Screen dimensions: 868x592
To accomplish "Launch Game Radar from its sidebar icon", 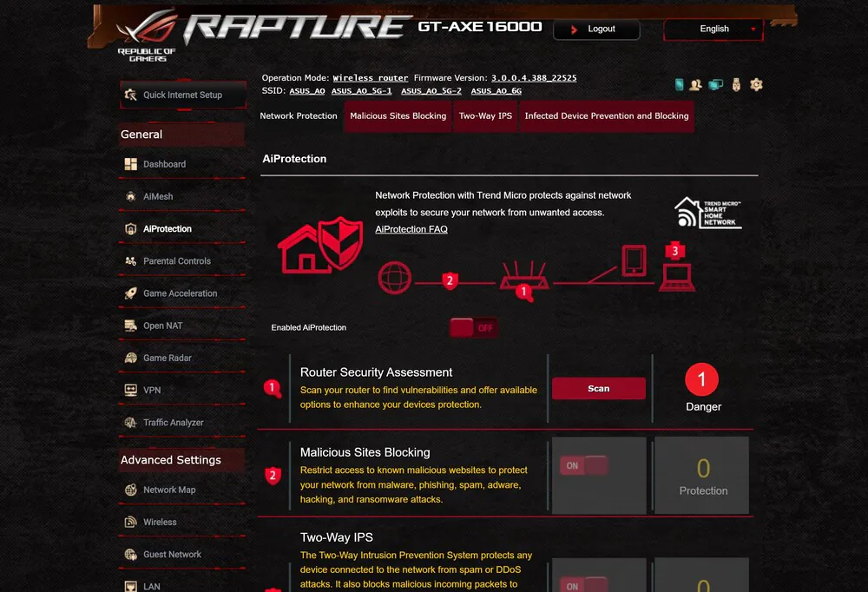I will tap(131, 358).
